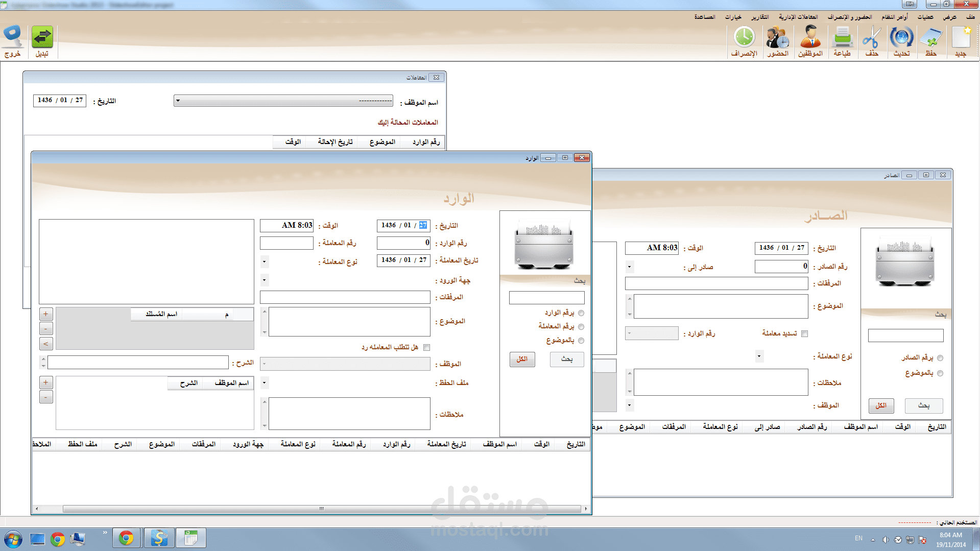Click بحث button in الوارد window
This screenshot has width=980, height=551.
tap(567, 360)
